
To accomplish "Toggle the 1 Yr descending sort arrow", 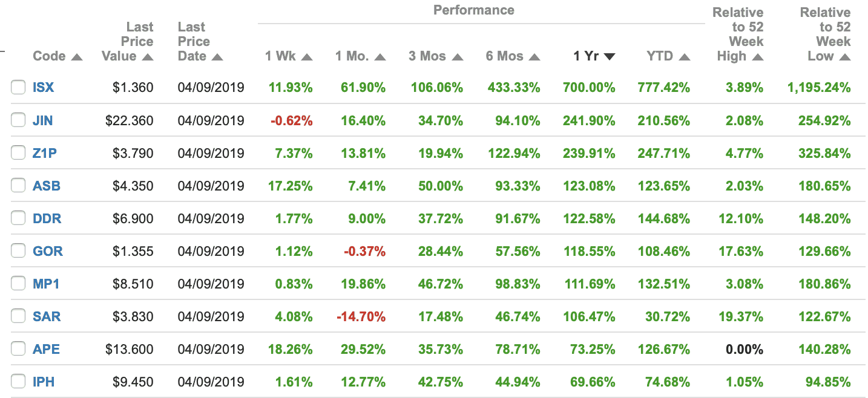I will click(610, 57).
